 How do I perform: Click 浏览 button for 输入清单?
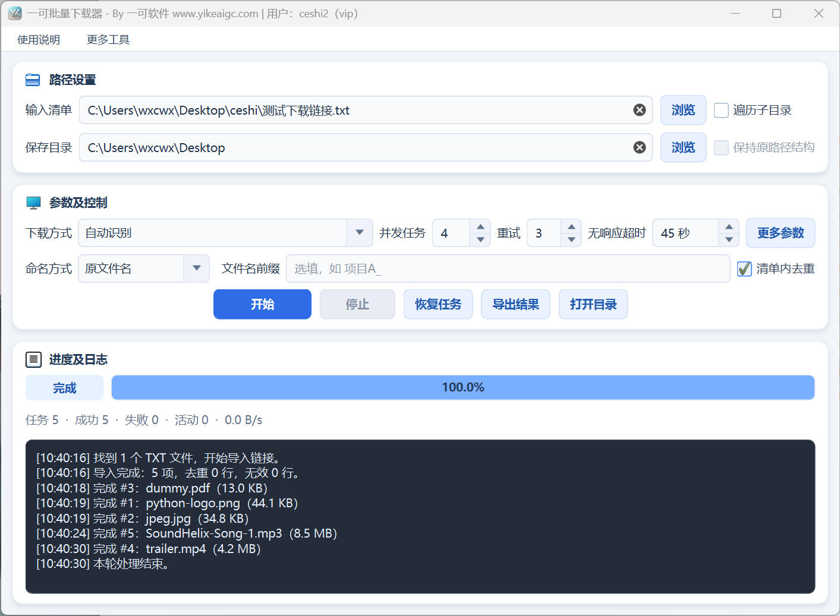[683, 110]
